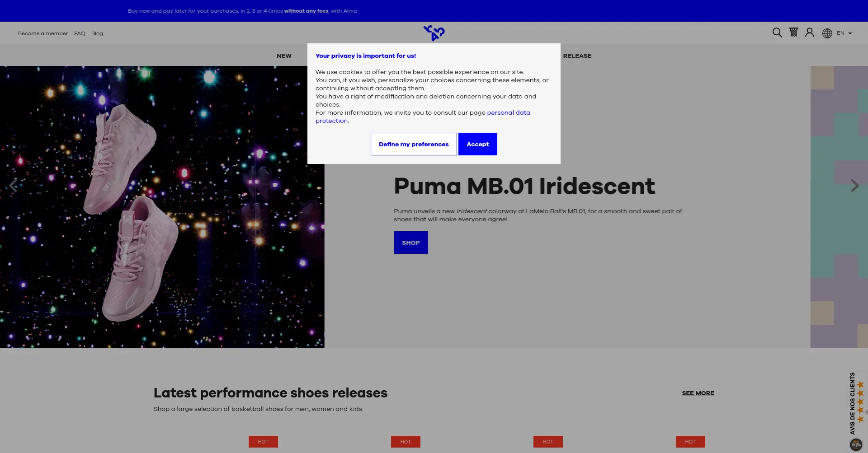868x453 pixels.
Task: Open personal data protection link
Action: (x=423, y=117)
